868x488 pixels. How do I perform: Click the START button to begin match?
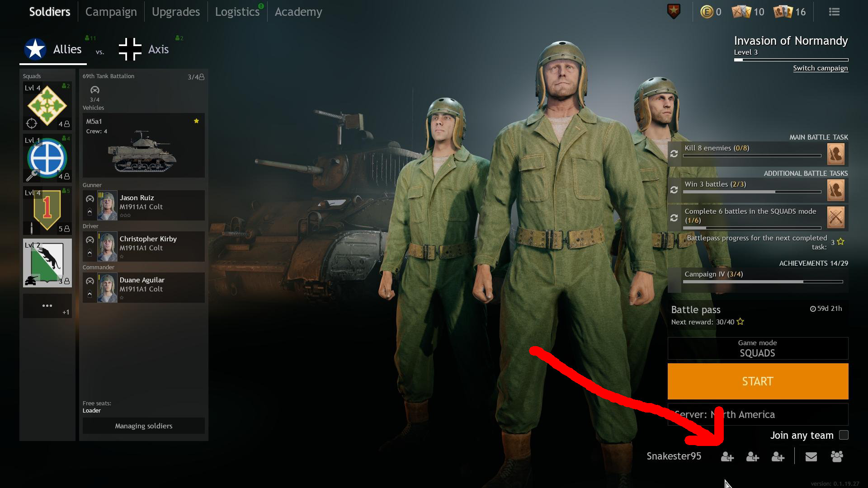click(757, 381)
